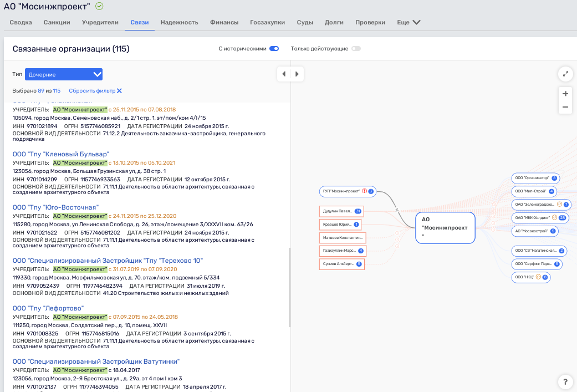This screenshot has height=392, width=577.
Task: Open the help question mark button
Action: click(565, 381)
